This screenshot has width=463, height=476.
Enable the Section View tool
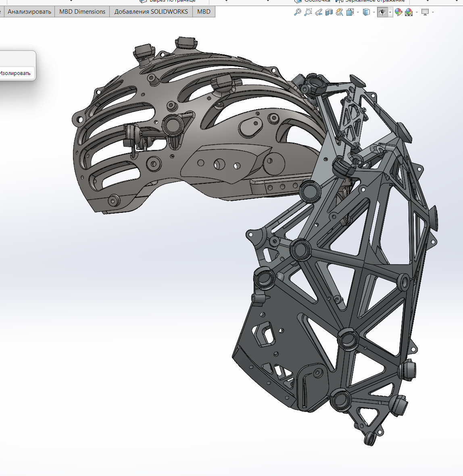(x=329, y=12)
